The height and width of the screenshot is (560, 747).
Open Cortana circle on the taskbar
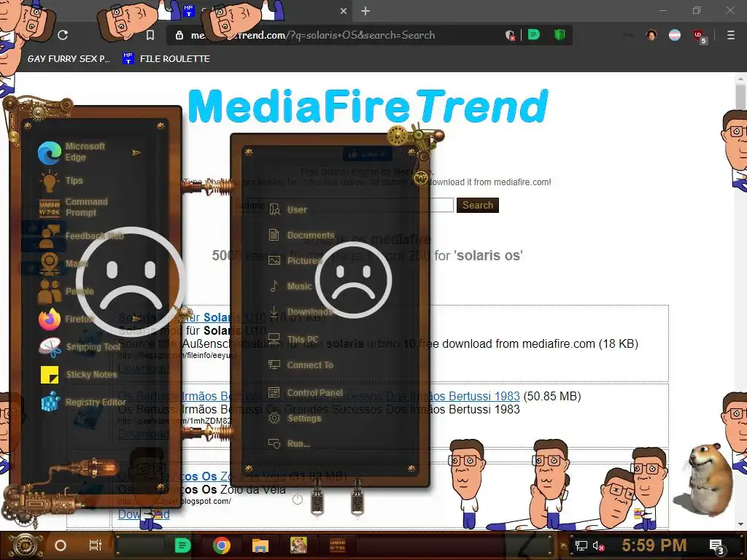[x=61, y=545]
